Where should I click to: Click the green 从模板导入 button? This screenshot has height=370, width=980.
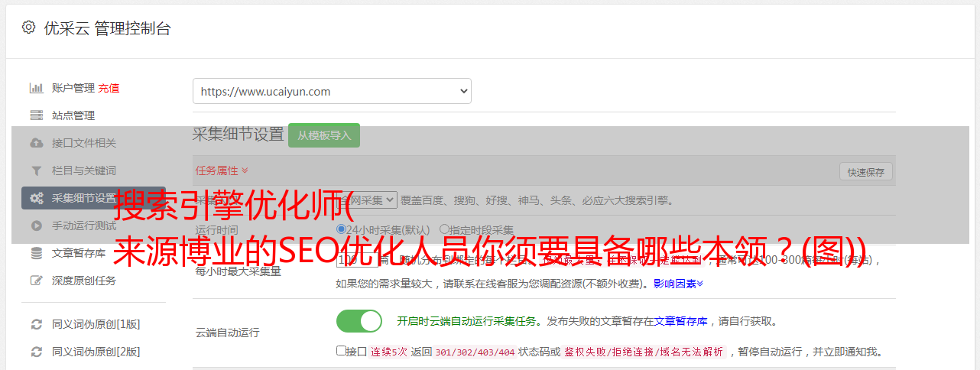(x=324, y=135)
